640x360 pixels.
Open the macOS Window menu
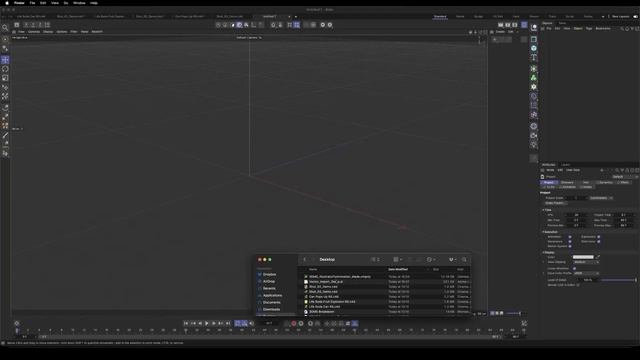79,3
